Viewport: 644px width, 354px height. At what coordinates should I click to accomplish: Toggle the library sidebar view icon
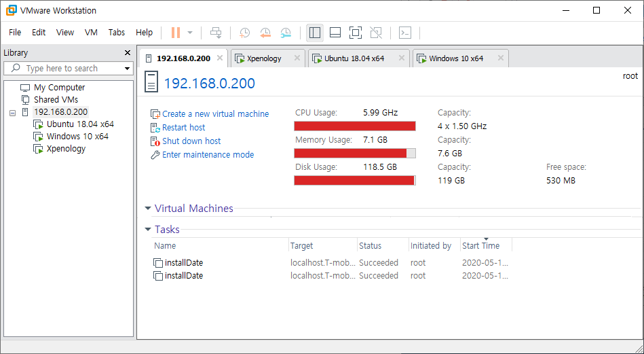tap(315, 33)
